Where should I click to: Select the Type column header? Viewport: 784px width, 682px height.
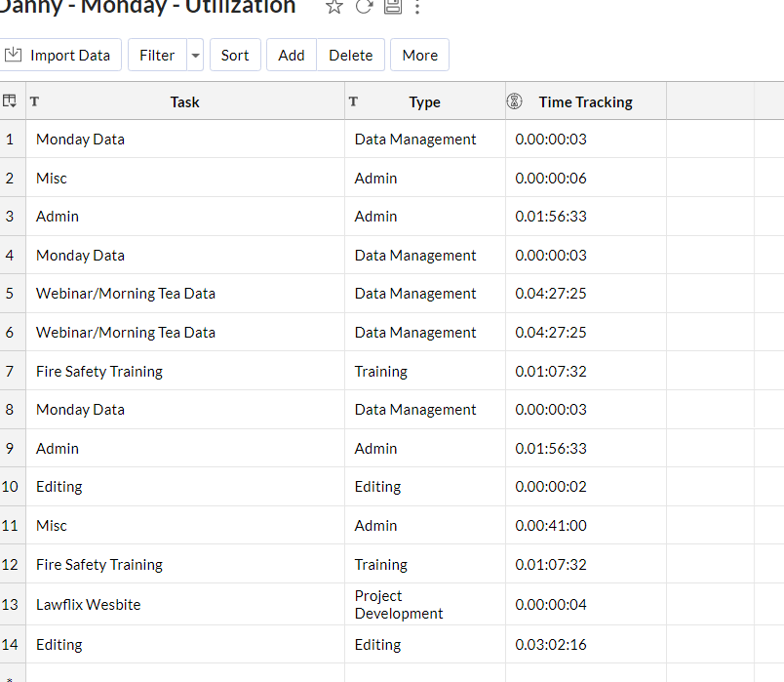425,101
